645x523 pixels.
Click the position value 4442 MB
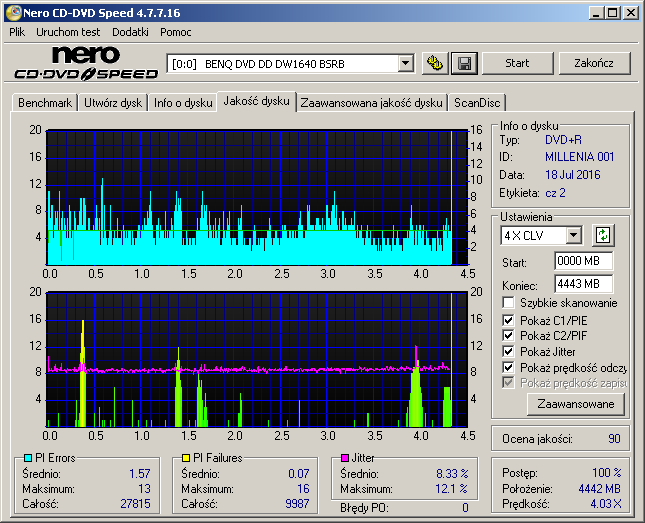coord(599,488)
